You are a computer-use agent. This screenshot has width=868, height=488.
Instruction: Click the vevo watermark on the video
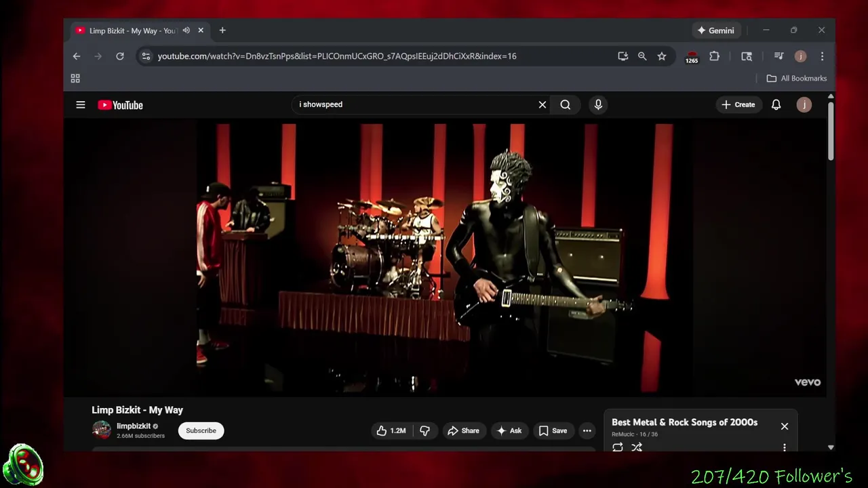pos(808,382)
